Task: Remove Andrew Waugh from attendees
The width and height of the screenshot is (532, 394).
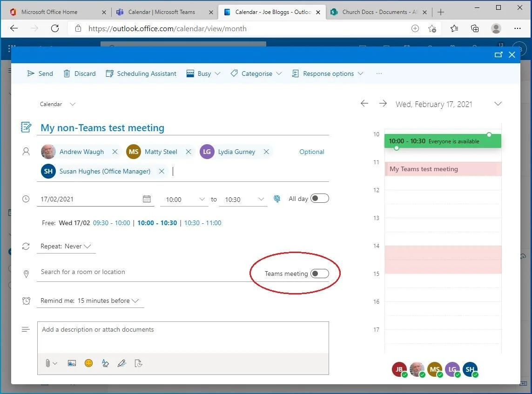Action: click(115, 152)
